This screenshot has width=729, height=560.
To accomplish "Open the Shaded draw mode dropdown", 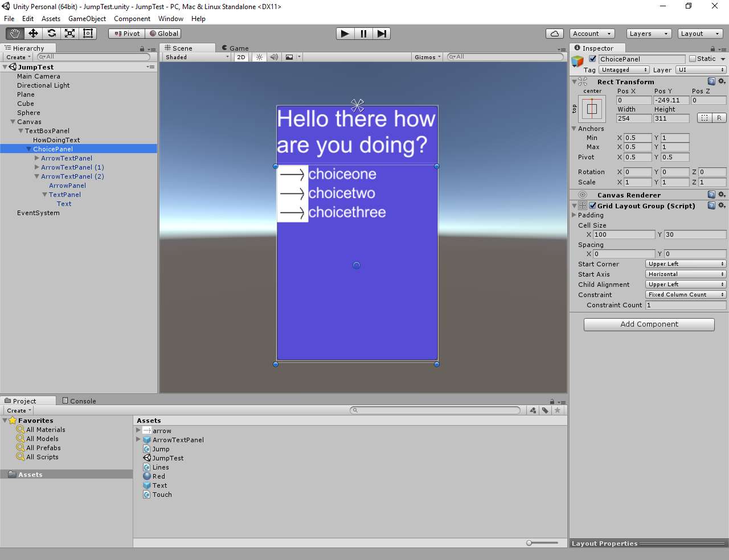I will tap(195, 57).
